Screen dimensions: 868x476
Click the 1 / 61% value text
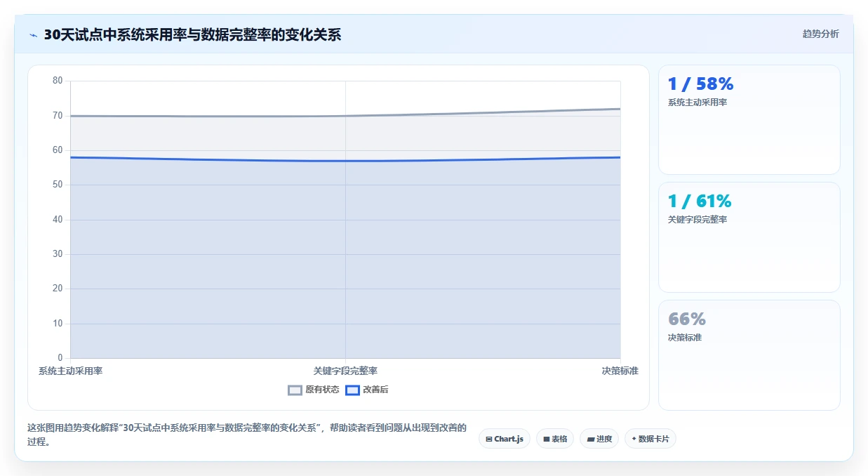point(700,201)
